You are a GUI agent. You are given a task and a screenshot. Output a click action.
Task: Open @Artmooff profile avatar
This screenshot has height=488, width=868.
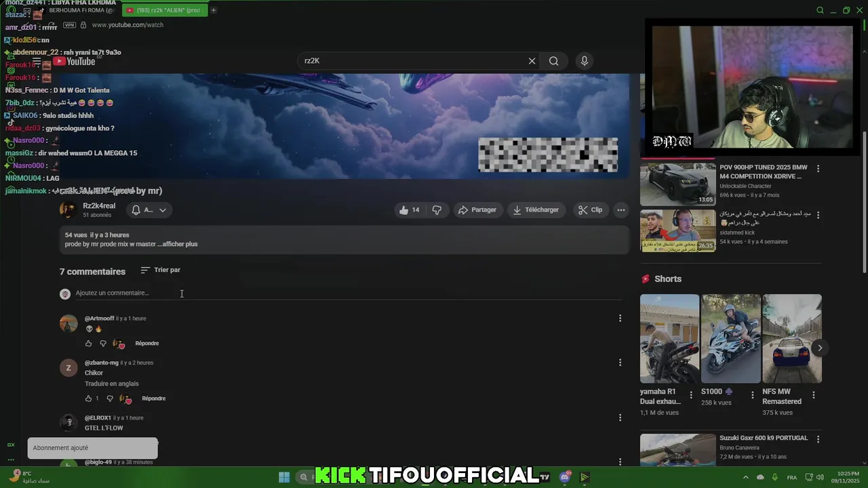tap(68, 324)
